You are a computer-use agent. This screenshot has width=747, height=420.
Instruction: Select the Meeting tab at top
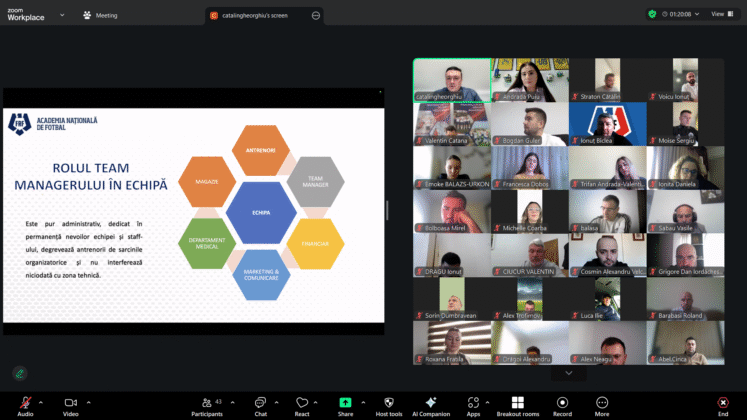(x=99, y=15)
